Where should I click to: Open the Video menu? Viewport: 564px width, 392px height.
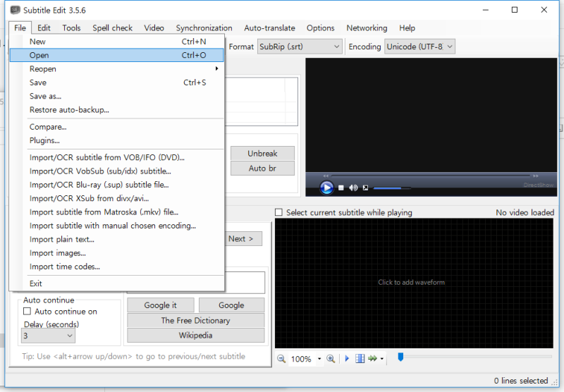tap(154, 28)
